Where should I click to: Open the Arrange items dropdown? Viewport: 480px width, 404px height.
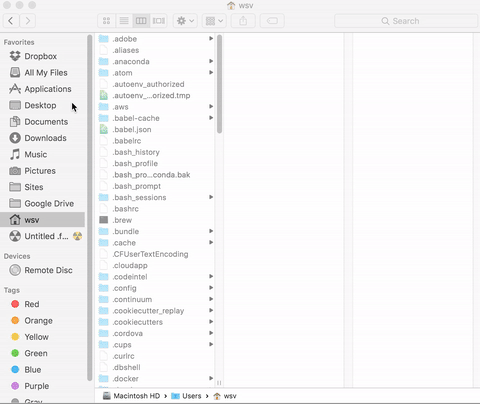[214, 21]
